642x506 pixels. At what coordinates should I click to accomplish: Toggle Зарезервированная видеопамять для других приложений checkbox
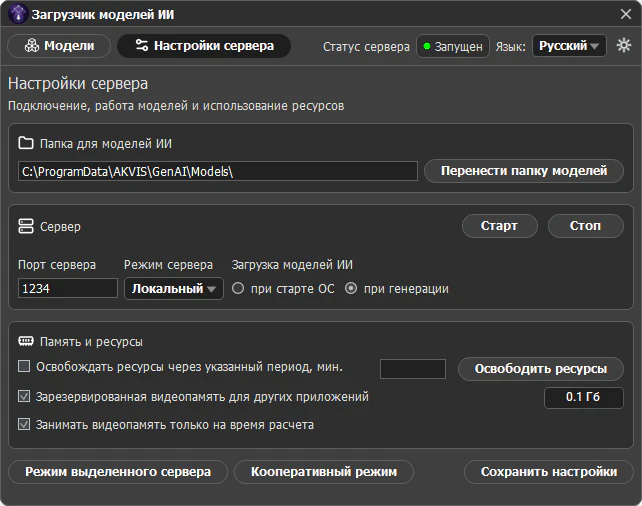coord(24,396)
